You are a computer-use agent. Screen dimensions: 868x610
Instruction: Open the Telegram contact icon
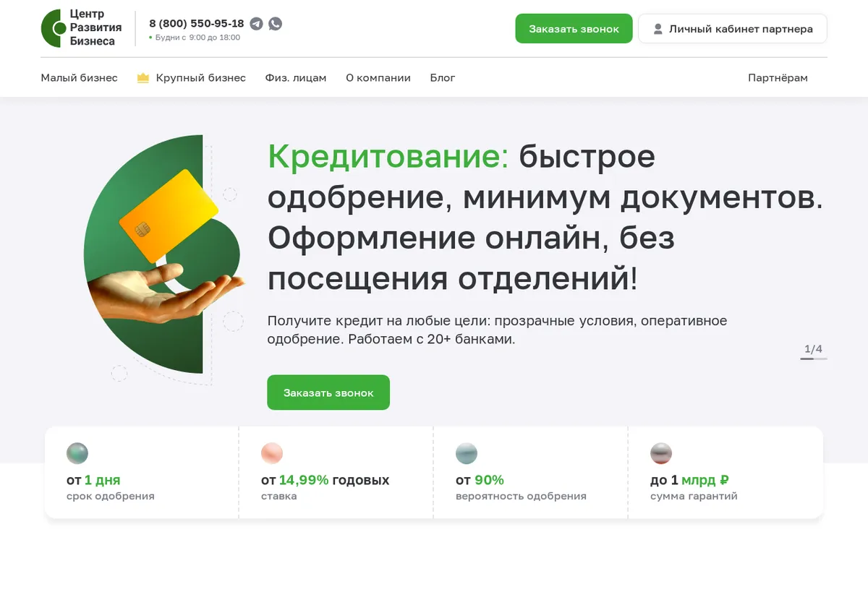point(256,23)
